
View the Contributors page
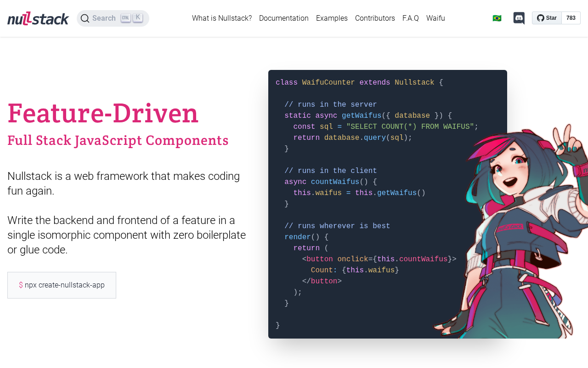[x=375, y=18]
